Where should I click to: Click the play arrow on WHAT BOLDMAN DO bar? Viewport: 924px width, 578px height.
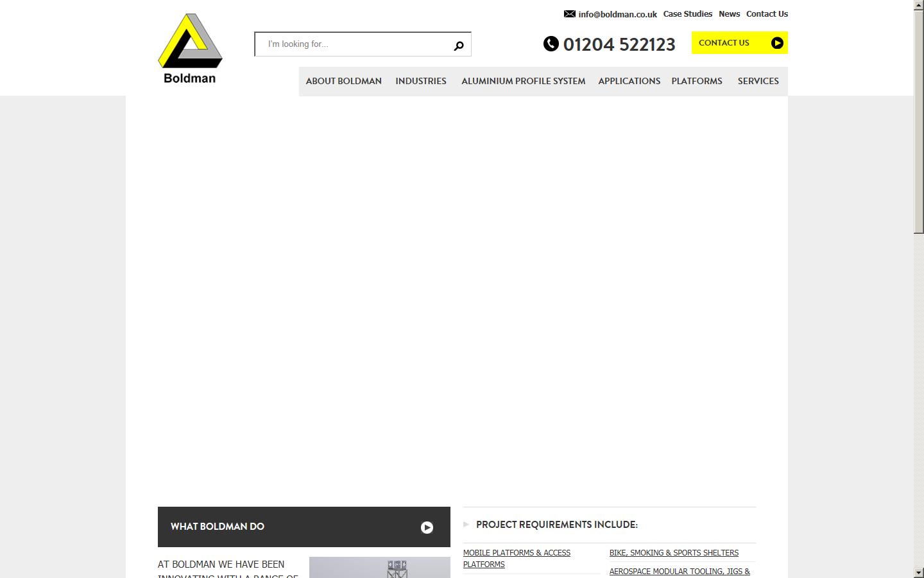(426, 527)
